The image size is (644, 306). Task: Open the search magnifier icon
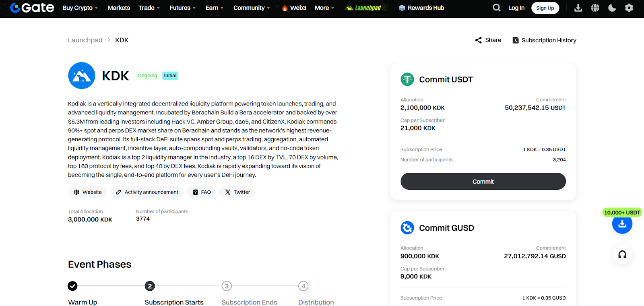tap(497, 8)
